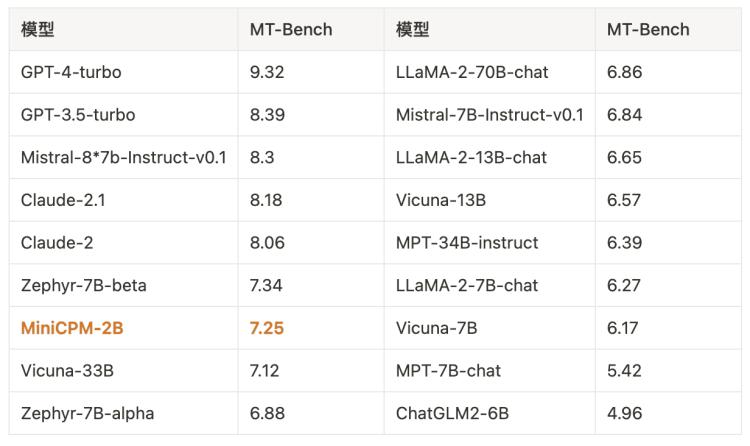
Task: Click the Claude-2.1 model name
Action: [x=63, y=200]
